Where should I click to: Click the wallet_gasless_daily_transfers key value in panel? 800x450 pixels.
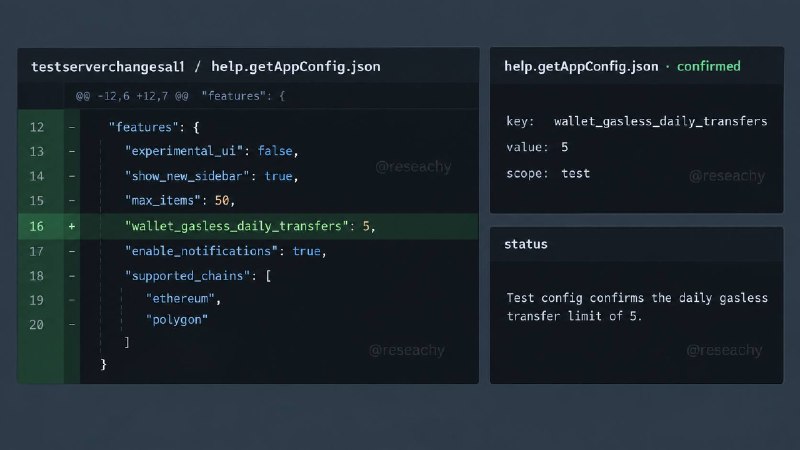point(661,121)
